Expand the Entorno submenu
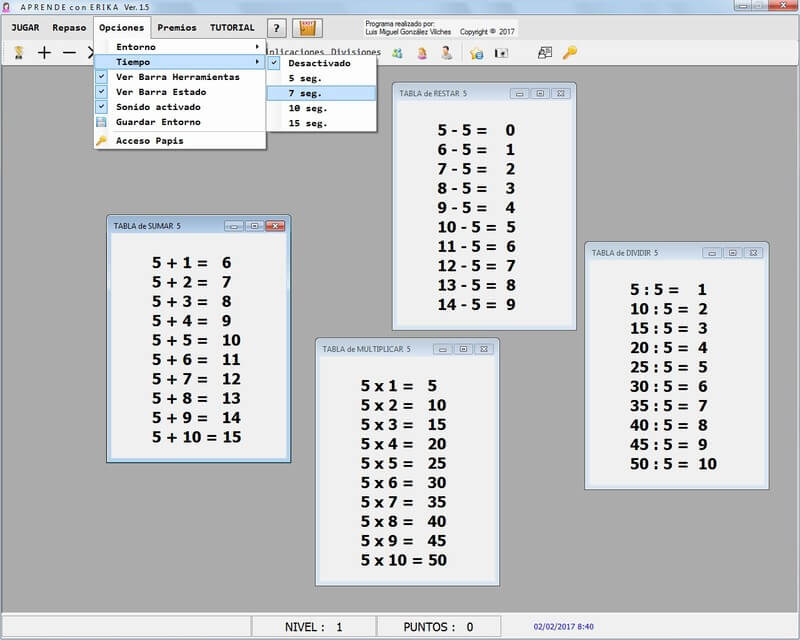The width and height of the screenshot is (800, 640). 180,47
